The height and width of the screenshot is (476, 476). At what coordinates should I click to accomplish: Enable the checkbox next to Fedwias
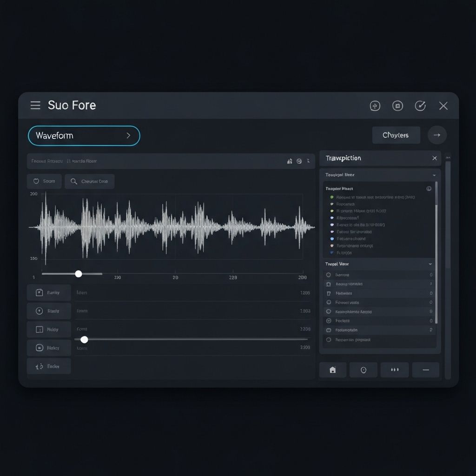tap(328, 293)
